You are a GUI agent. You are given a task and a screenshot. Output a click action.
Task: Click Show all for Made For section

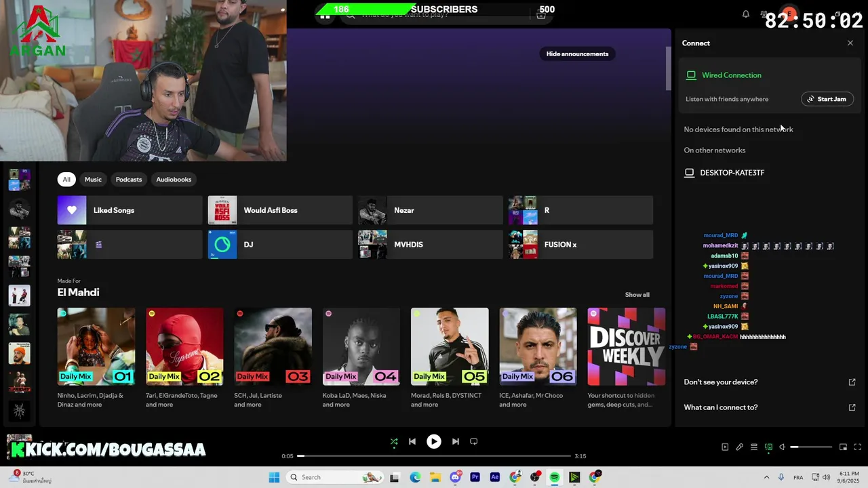[x=637, y=295]
